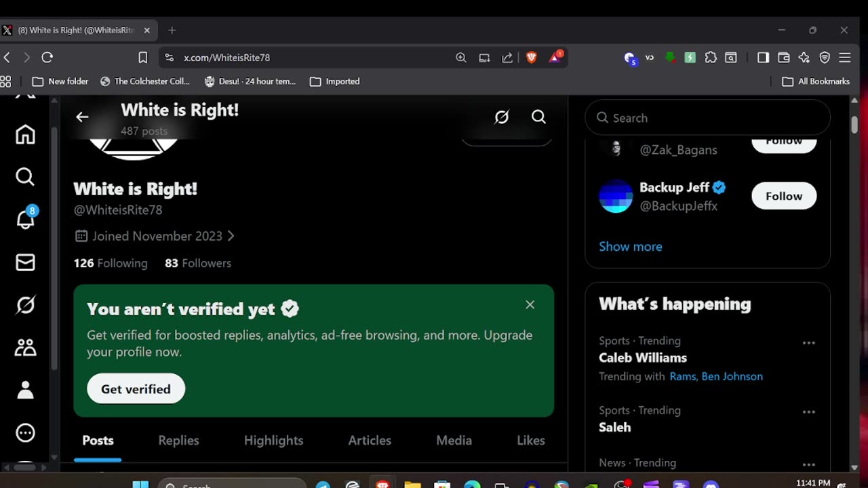The width and height of the screenshot is (868, 488).
Task: Switch to the Articles tab
Action: pos(370,441)
